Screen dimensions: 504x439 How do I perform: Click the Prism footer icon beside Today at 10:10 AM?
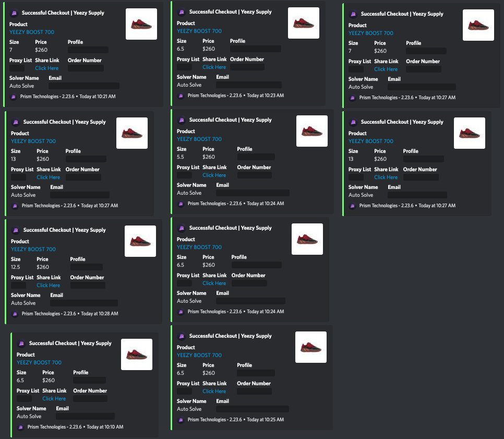coord(21,427)
